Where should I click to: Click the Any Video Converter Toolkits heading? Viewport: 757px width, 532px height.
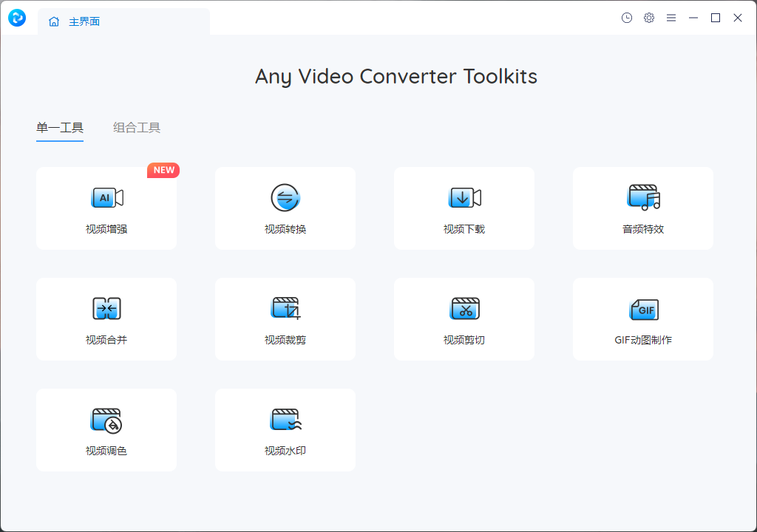(396, 76)
